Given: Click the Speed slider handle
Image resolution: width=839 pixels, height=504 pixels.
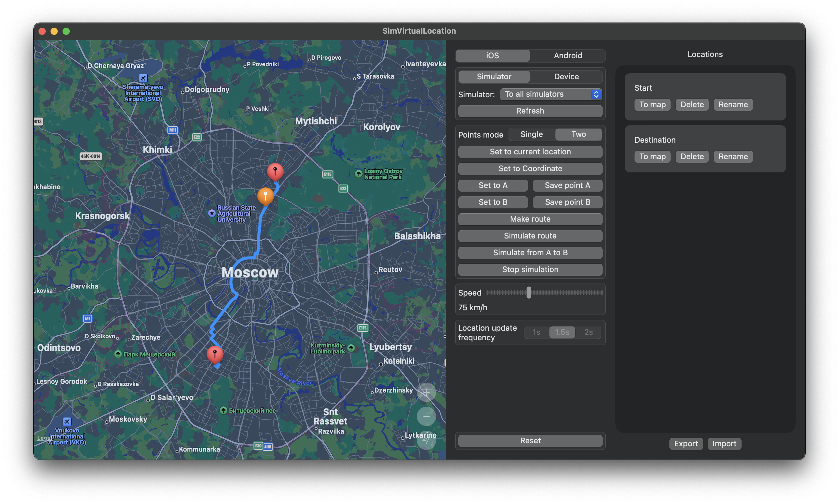Looking at the screenshot, I should (529, 293).
